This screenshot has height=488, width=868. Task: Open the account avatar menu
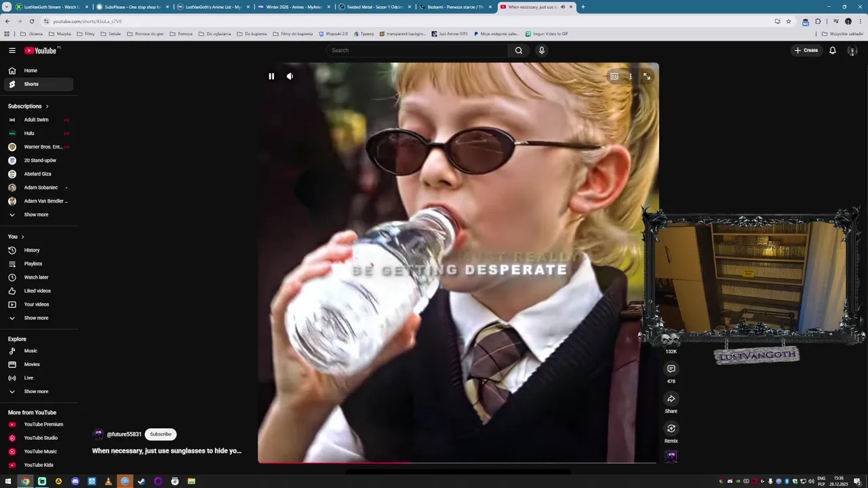coord(852,50)
